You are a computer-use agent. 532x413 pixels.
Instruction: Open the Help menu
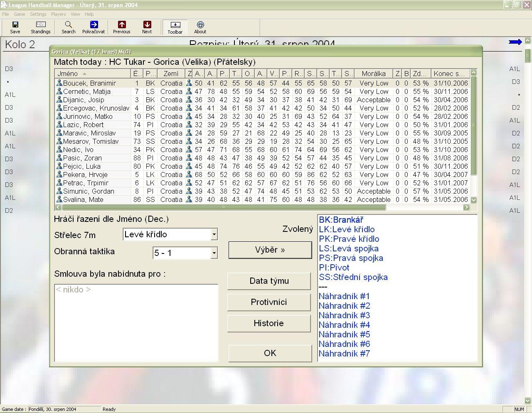[89, 14]
